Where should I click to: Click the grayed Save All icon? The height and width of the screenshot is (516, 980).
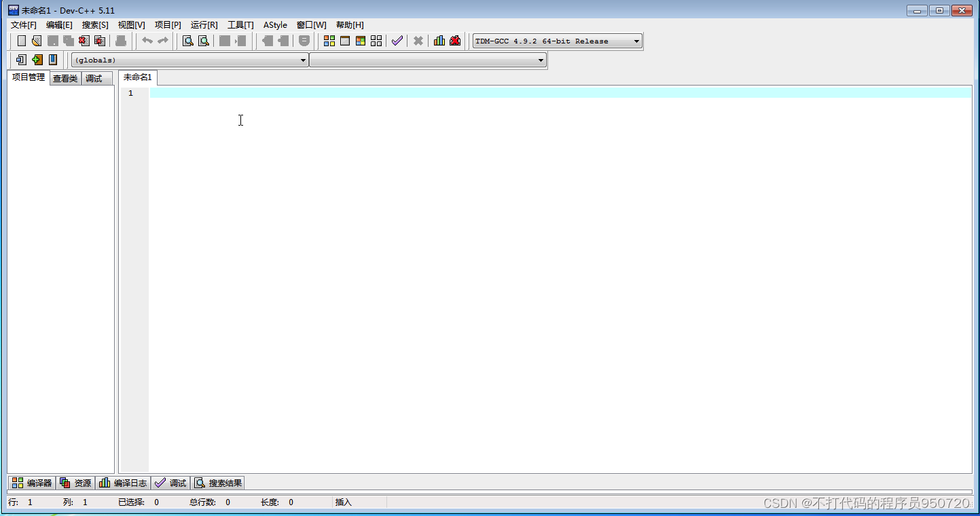click(x=68, y=41)
